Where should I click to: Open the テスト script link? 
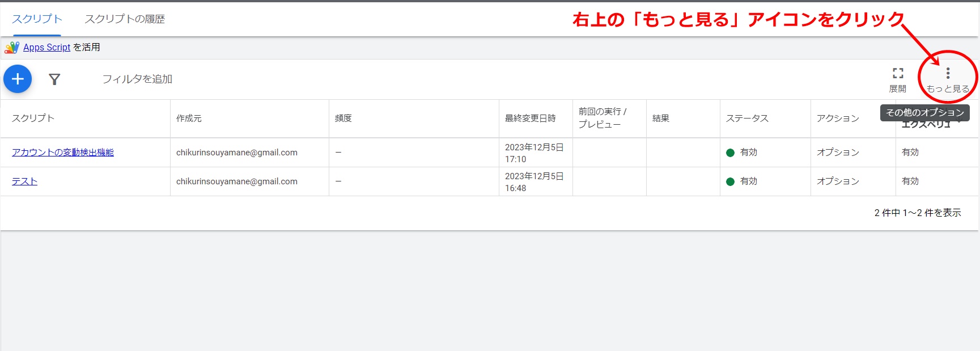point(24,181)
